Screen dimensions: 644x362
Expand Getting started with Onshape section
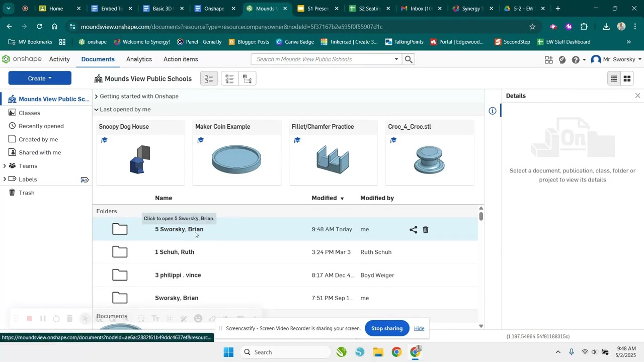tap(96, 97)
